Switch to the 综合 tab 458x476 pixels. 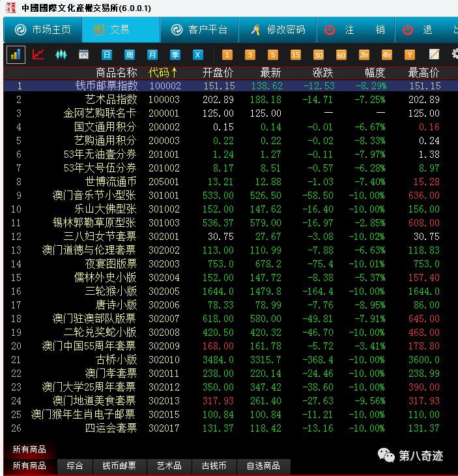point(75,466)
